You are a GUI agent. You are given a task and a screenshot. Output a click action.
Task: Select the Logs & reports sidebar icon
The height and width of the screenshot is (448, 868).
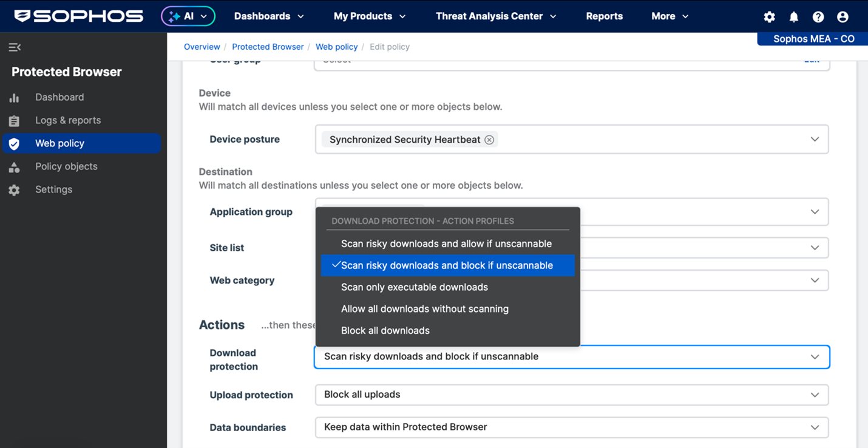13,120
